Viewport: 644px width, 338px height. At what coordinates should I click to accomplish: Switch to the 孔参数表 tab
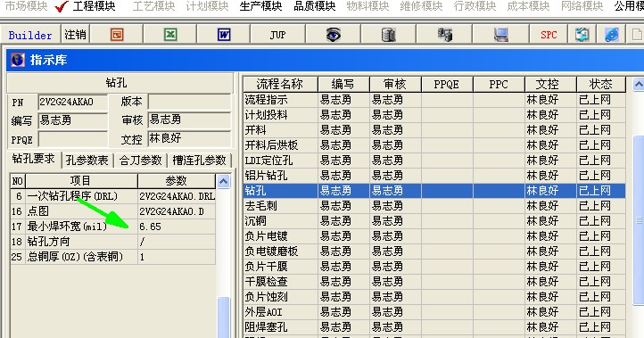click(x=87, y=160)
